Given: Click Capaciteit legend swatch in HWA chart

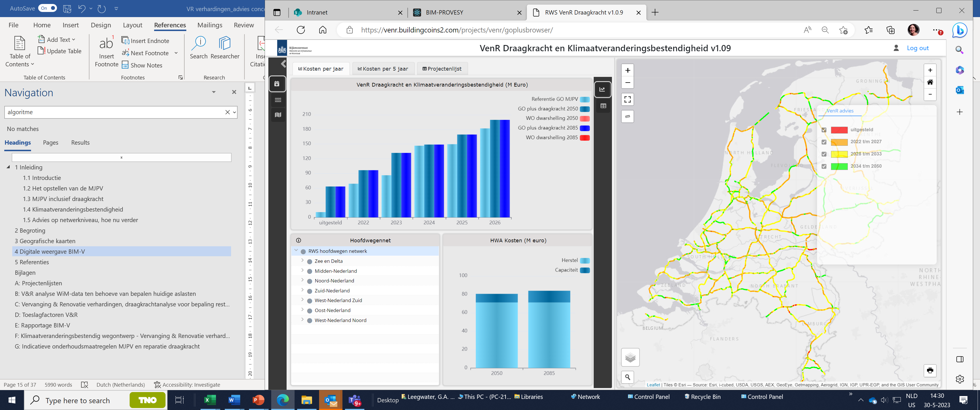Looking at the screenshot, I should click(x=585, y=270).
